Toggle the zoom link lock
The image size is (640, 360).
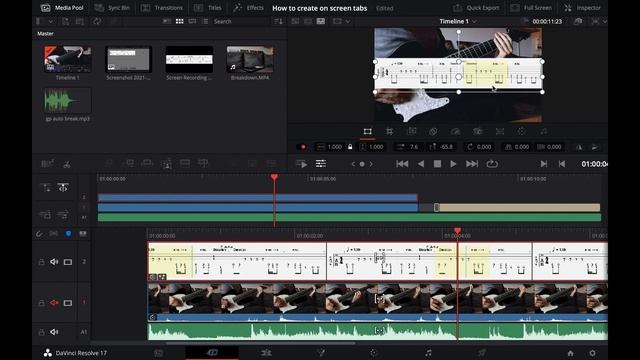pos(350,147)
